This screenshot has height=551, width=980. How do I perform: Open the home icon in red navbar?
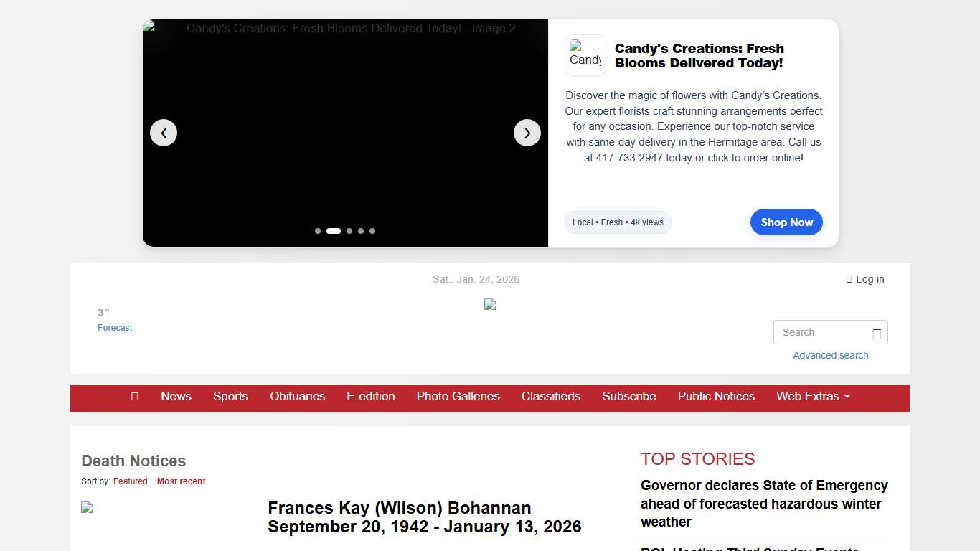pyautogui.click(x=134, y=397)
